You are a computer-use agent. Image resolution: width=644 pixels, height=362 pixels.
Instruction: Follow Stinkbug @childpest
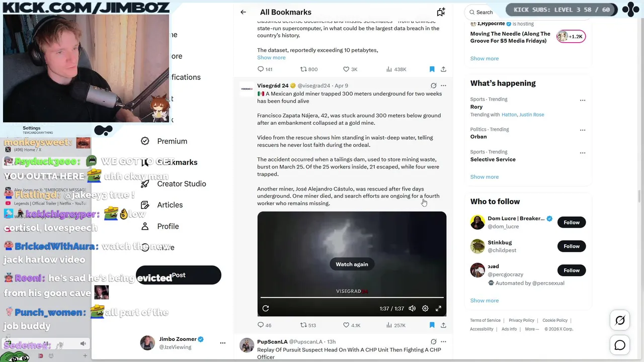pyautogui.click(x=572, y=246)
